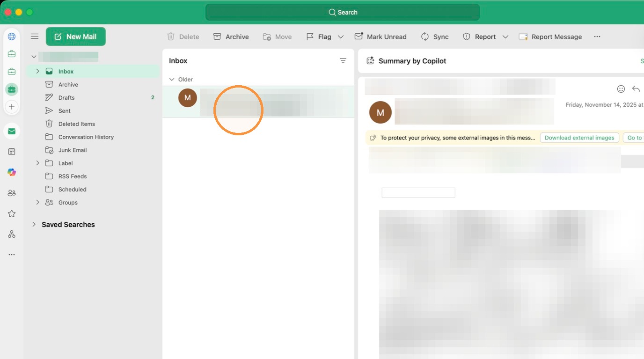The width and height of the screenshot is (644, 359).
Task: Click the Inbox heading in message list
Action: point(178,60)
